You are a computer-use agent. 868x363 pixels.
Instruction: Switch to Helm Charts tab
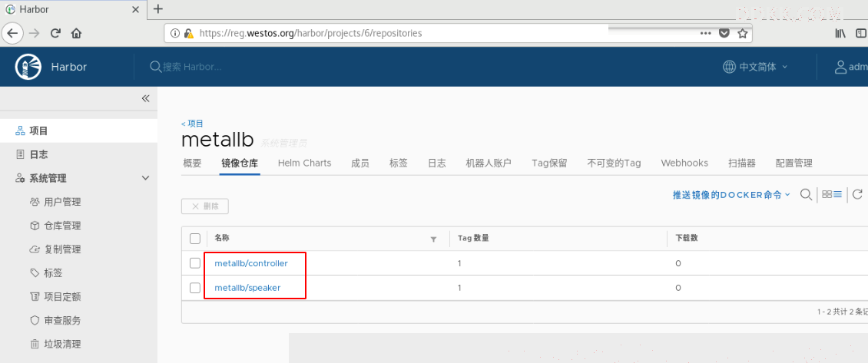click(x=304, y=163)
